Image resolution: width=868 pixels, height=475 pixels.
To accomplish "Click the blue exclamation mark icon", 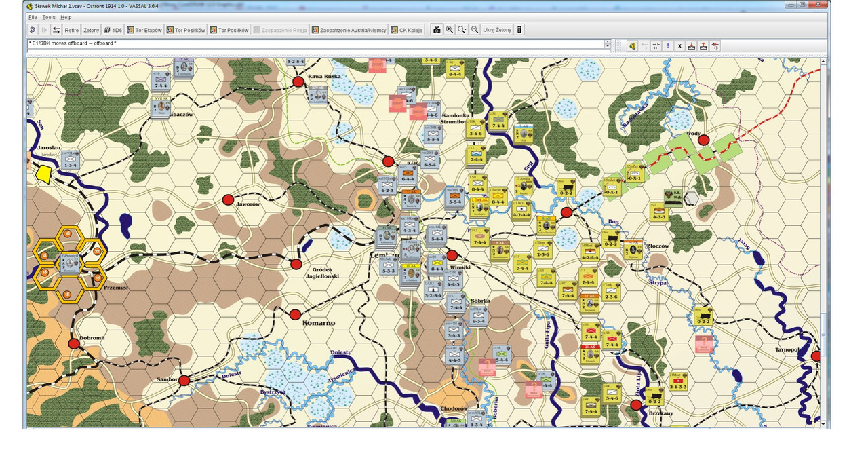I will 668,46.
